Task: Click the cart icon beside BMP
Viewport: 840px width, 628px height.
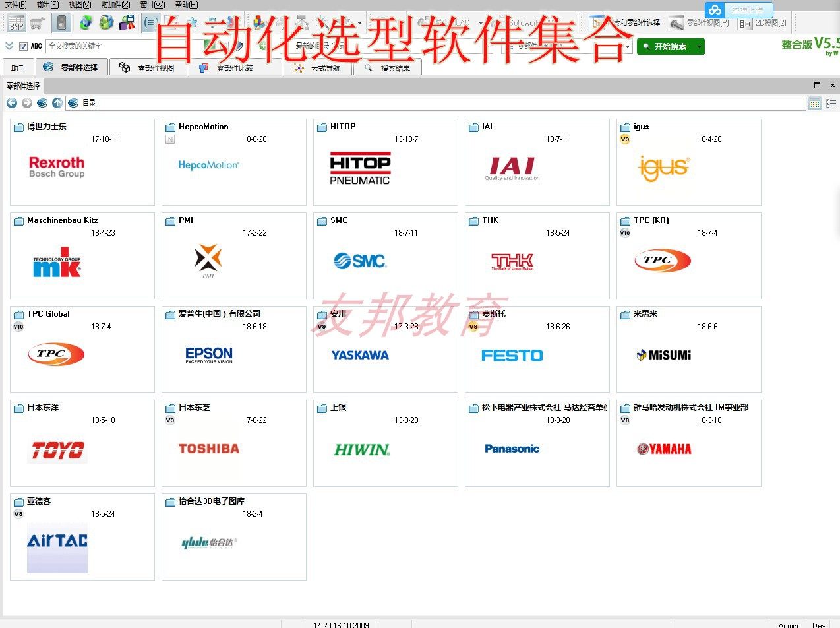Action: [x=38, y=23]
